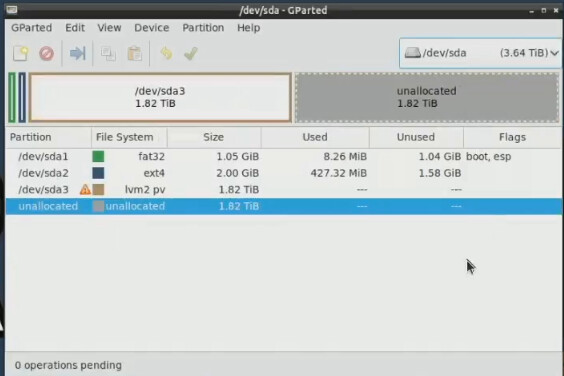The height and width of the screenshot is (376, 564).
Task: Open the GParted menu
Action: point(32,28)
